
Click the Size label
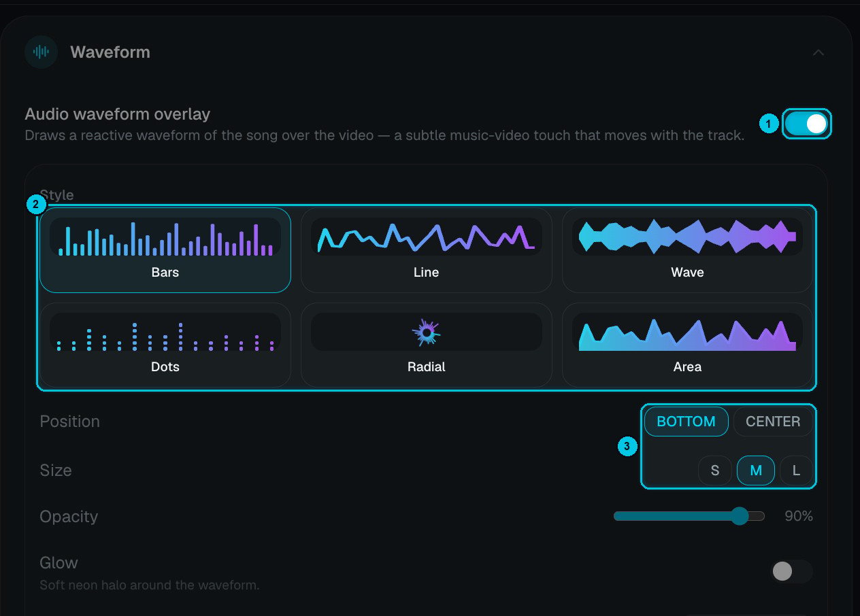pos(56,470)
